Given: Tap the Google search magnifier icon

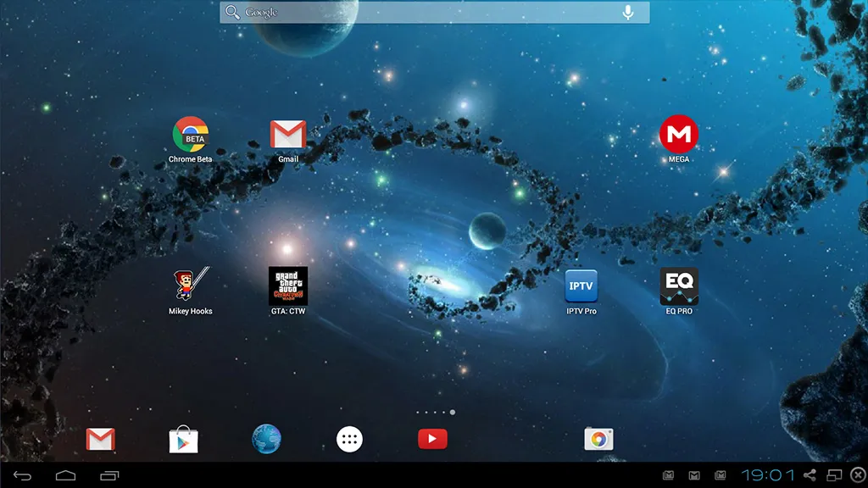Looking at the screenshot, I should pos(232,12).
